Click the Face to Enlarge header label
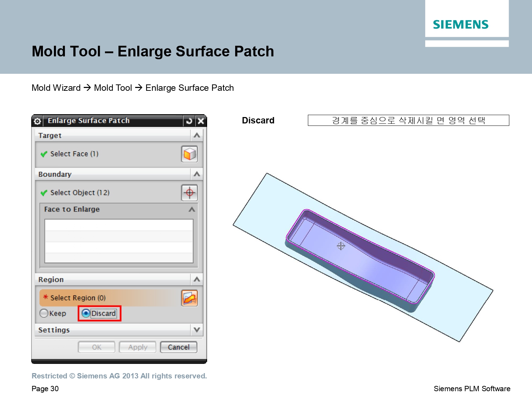This screenshot has width=532, height=399. coord(72,209)
